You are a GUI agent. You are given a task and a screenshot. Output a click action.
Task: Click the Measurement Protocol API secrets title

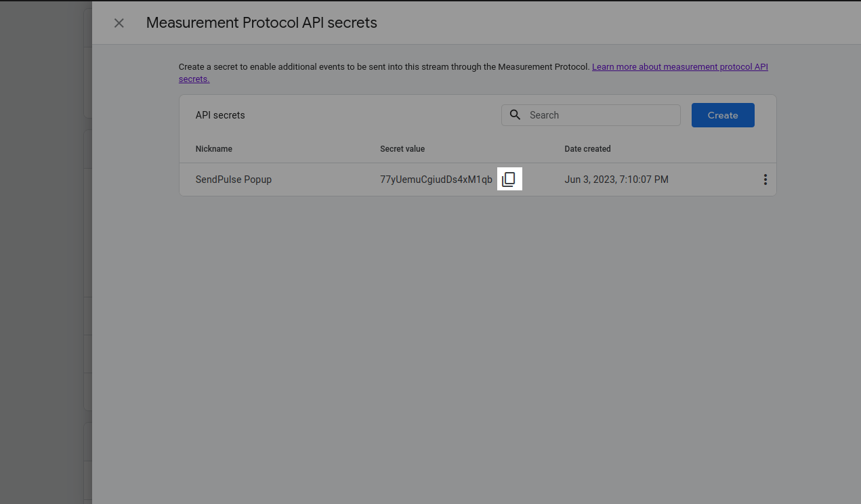click(x=261, y=23)
